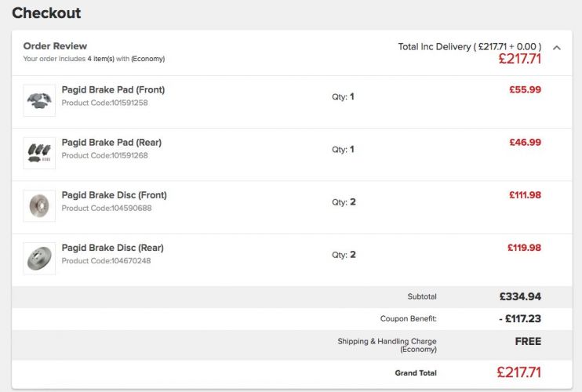Click the Total Inc Delivery summary text

click(x=470, y=47)
